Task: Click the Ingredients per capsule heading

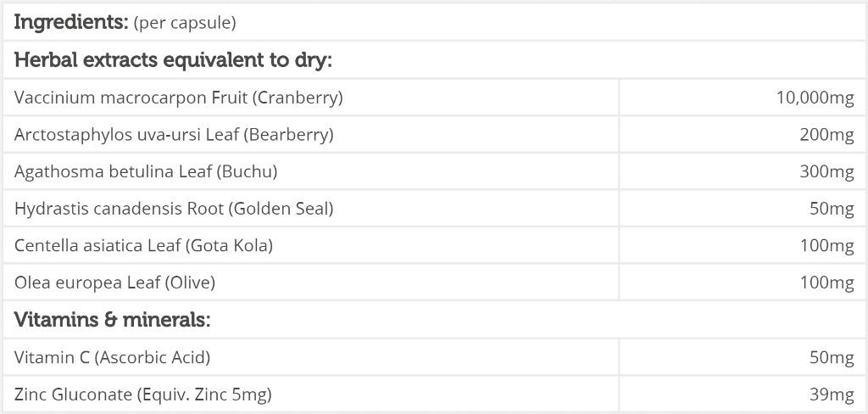Action: [x=125, y=23]
